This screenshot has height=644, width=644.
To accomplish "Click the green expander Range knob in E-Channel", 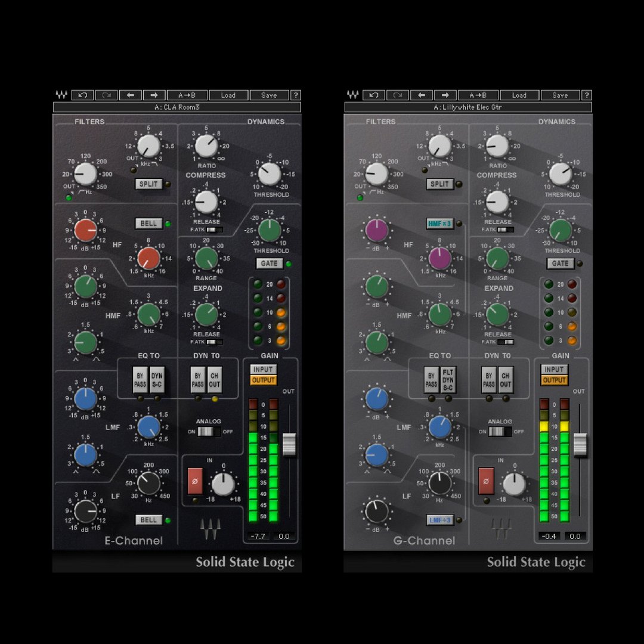I will (206, 258).
